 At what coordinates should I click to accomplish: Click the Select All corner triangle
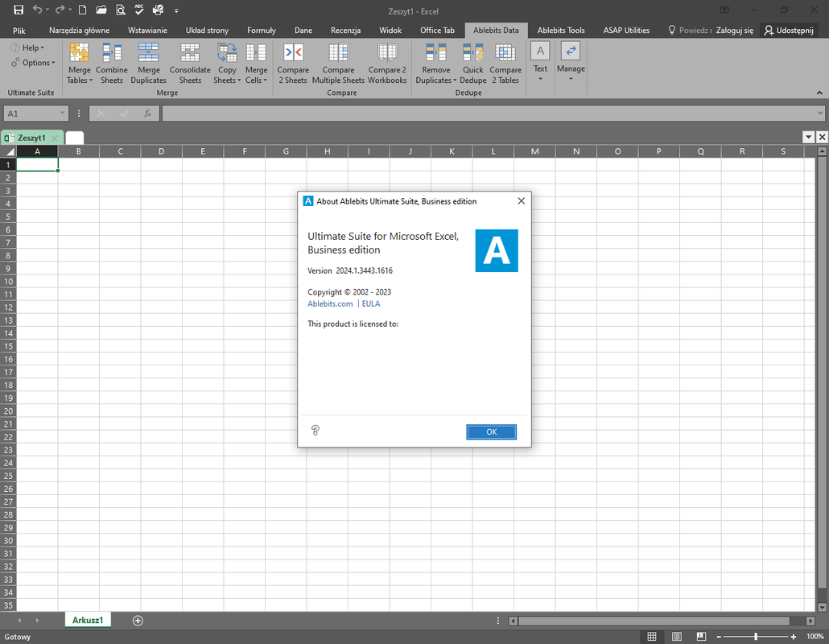[9, 151]
